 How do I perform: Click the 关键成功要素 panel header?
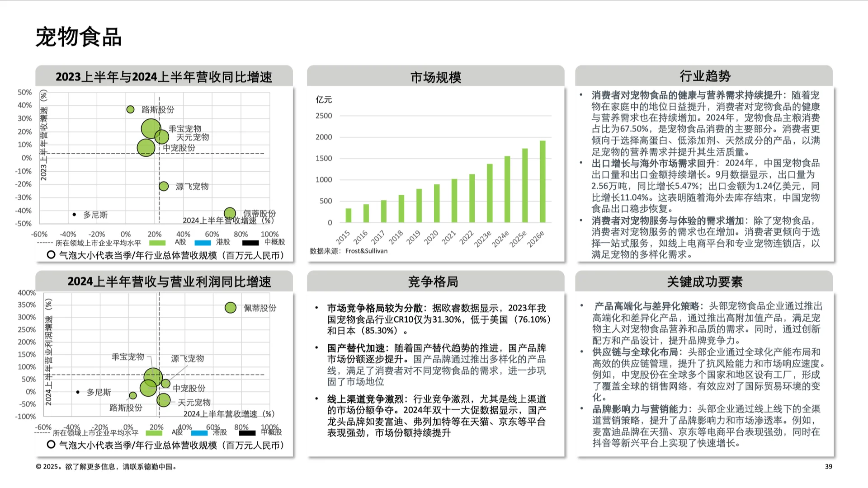click(704, 281)
